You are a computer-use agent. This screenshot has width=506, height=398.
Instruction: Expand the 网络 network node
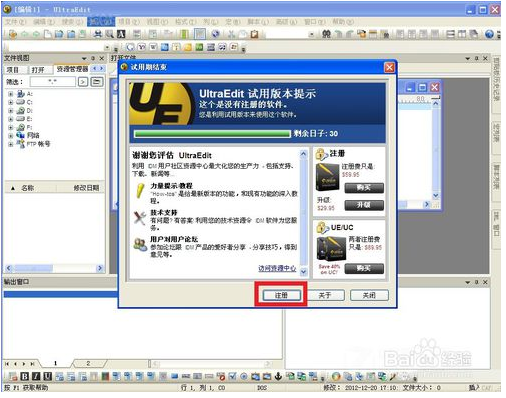click(11, 136)
